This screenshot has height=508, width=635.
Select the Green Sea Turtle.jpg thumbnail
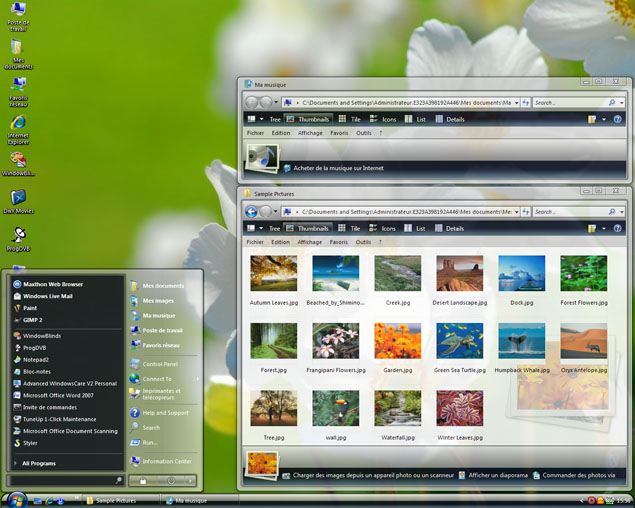(460, 341)
